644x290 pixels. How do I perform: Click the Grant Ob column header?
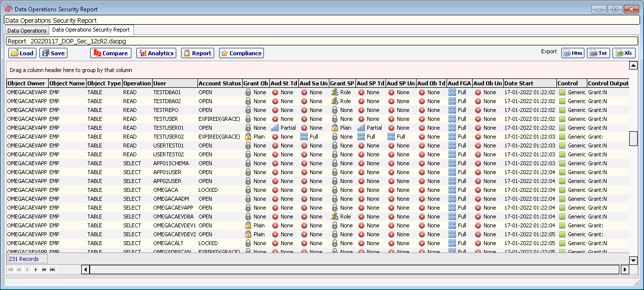(x=256, y=83)
